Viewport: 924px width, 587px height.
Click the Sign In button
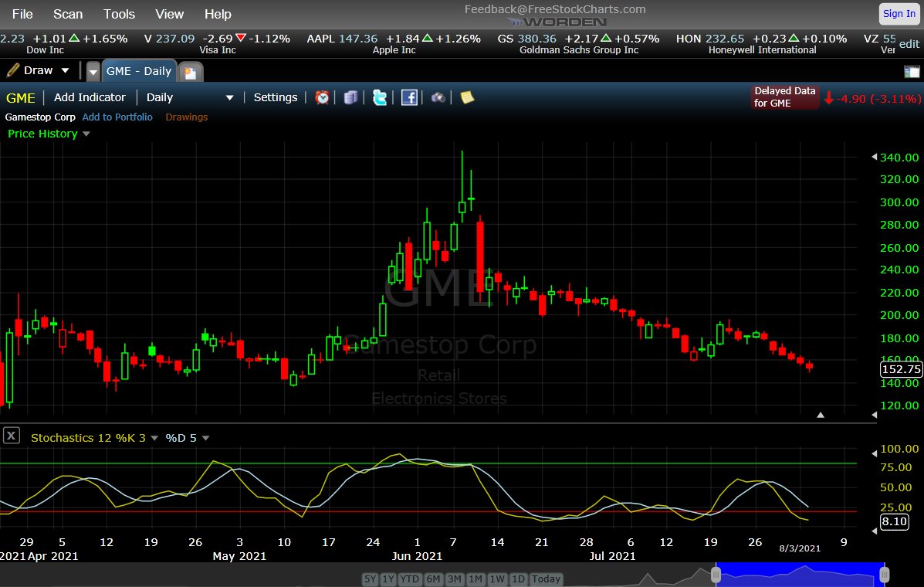pos(899,14)
